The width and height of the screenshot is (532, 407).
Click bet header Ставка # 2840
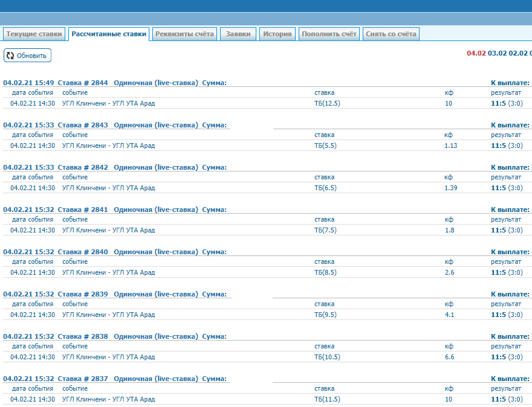click(83, 252)
